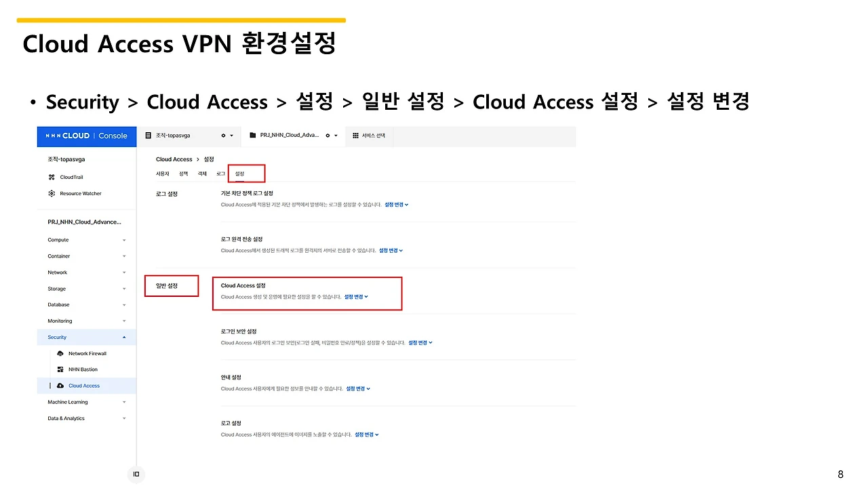Click the PRJ_NHN_Cloud_Advance... sidebar heading
The height and width of the screenshot is (488, 868).
pyautogui.click(x=85, y=222)
